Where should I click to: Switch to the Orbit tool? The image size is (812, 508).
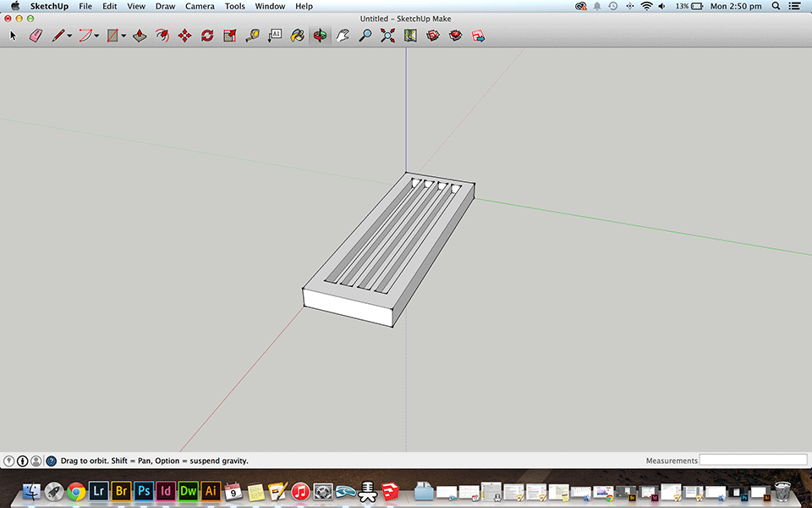pos(320,36)
